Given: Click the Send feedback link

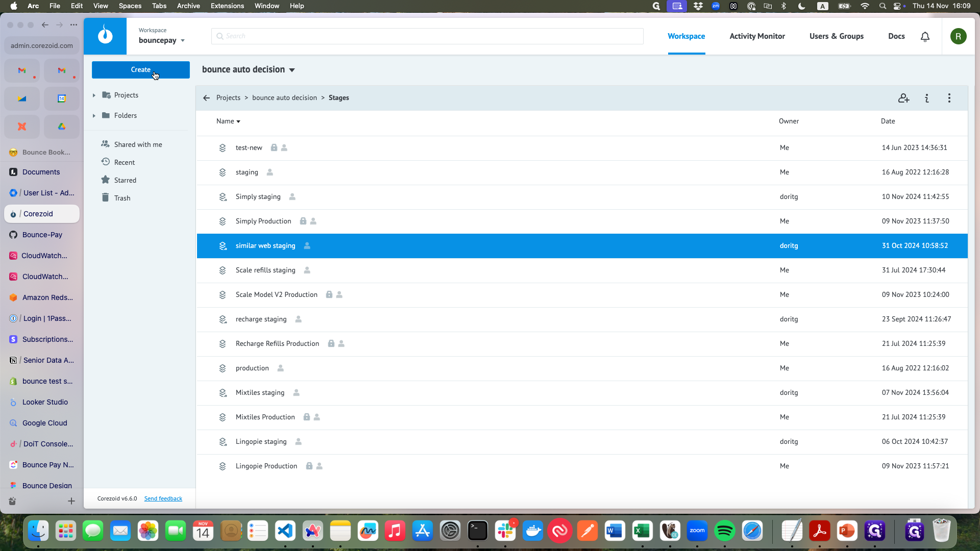Looking at the screenshot, I should [x=163, y=498].
